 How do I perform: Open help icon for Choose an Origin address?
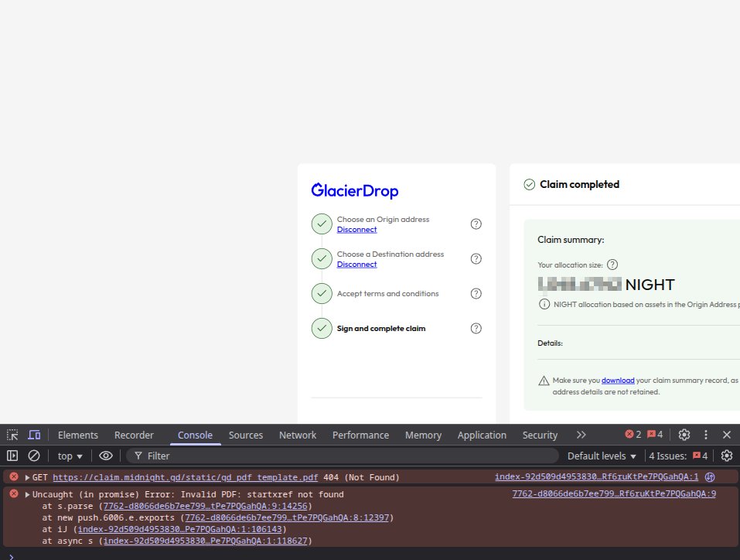click(476, 224)
